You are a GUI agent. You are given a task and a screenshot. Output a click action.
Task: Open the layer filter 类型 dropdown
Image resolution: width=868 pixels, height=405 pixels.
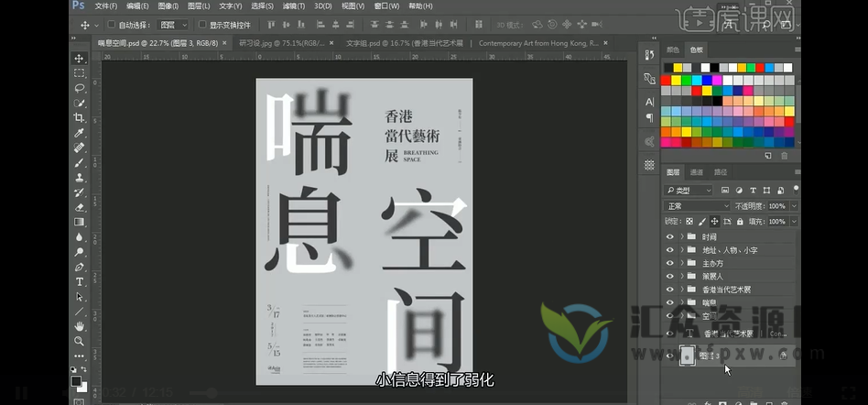click(x=689, y=191)
